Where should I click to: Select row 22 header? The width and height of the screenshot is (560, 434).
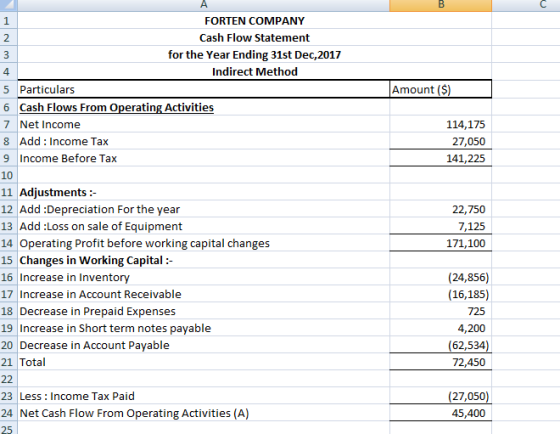click(9, 379)
